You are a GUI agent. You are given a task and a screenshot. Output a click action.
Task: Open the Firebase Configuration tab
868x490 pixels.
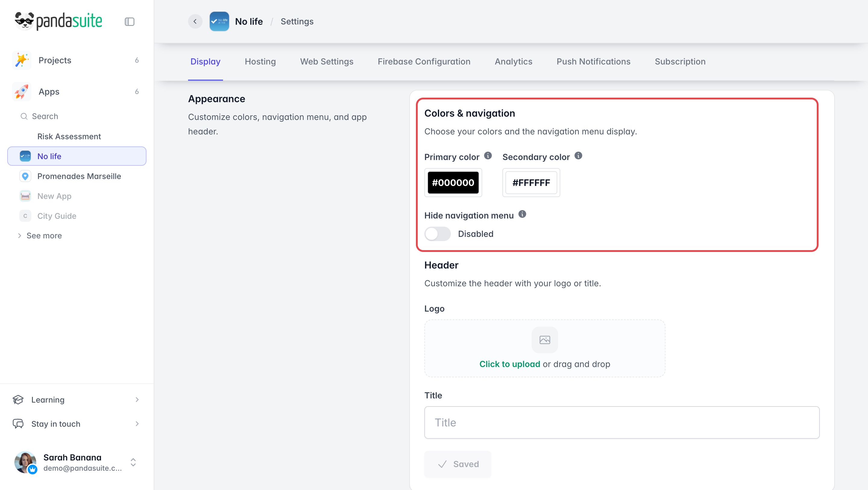coord(424,62)
